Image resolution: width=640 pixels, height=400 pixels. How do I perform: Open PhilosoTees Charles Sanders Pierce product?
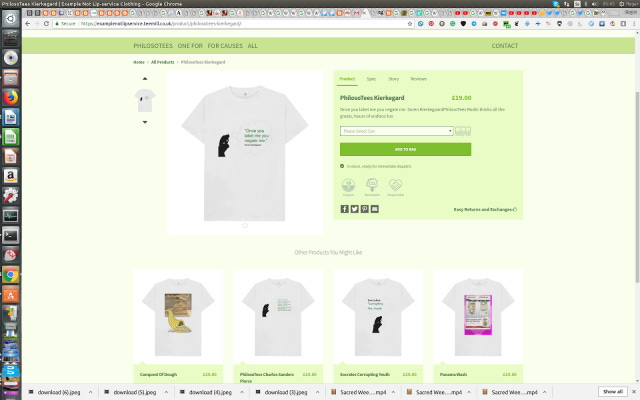[x=278, y=326]
